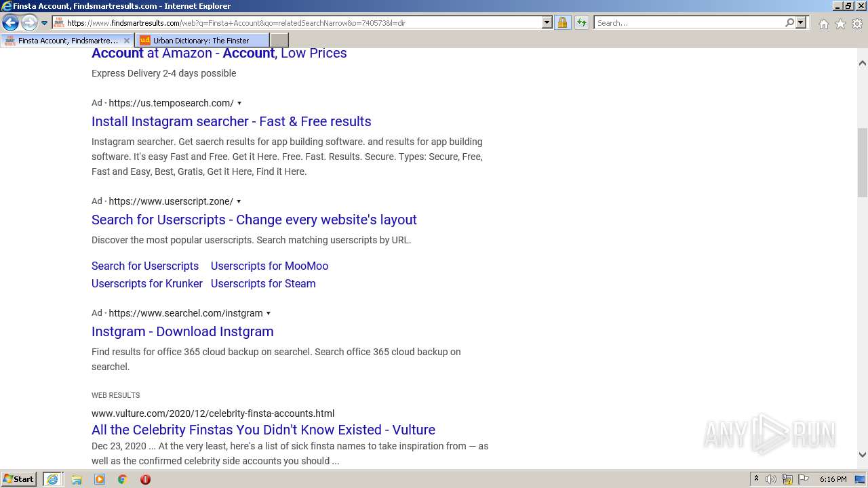Show hidden system tray icons arrow
Image resolution: width=868 pixels, height=488 pixels.
[x=756, y=479]
